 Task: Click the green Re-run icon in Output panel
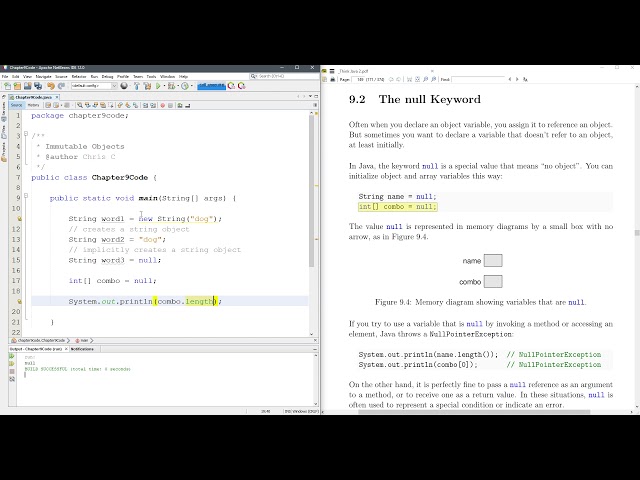pos(12,357)
